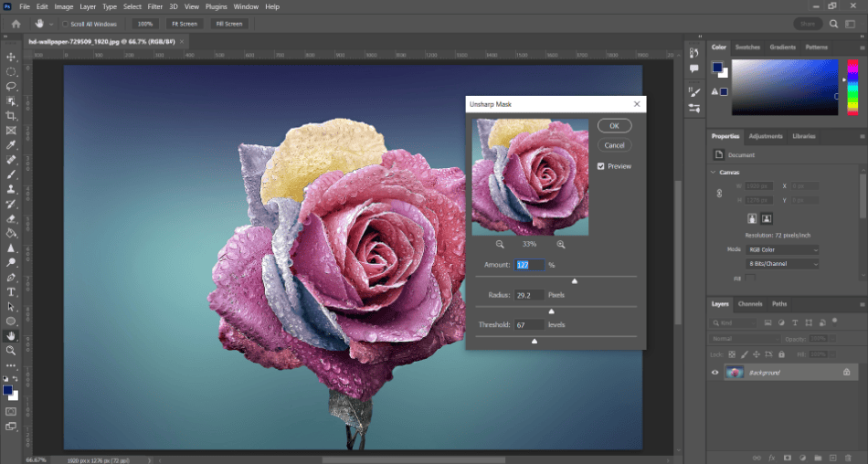
Task: Select the Eyedropper tool
Action: (x=11, y=145)
